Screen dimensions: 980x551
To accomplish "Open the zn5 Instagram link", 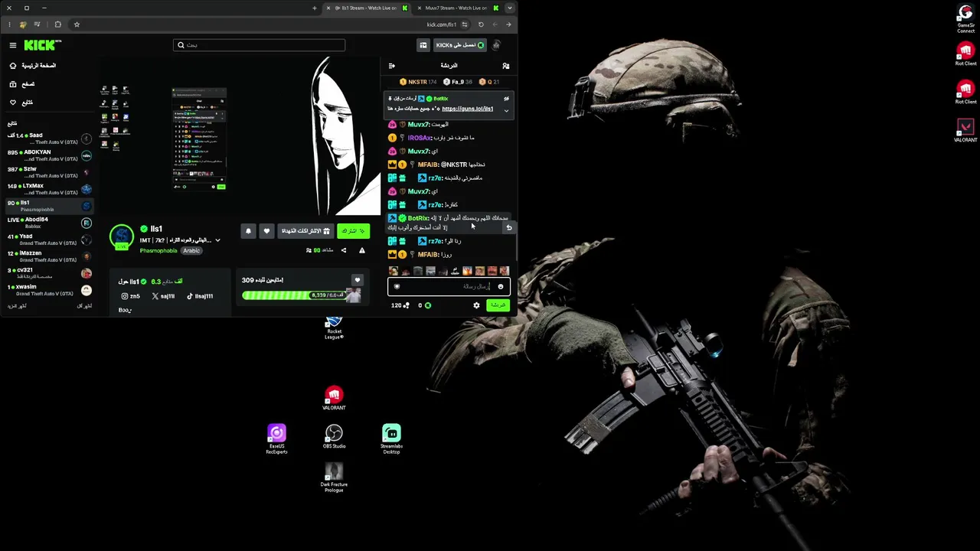I will pos(131,296).
